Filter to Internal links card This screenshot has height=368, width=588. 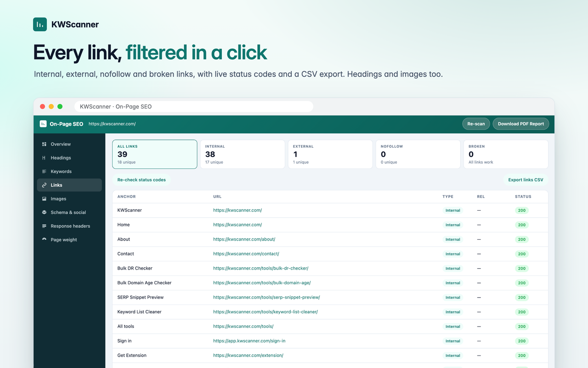[x=243, y=154]
